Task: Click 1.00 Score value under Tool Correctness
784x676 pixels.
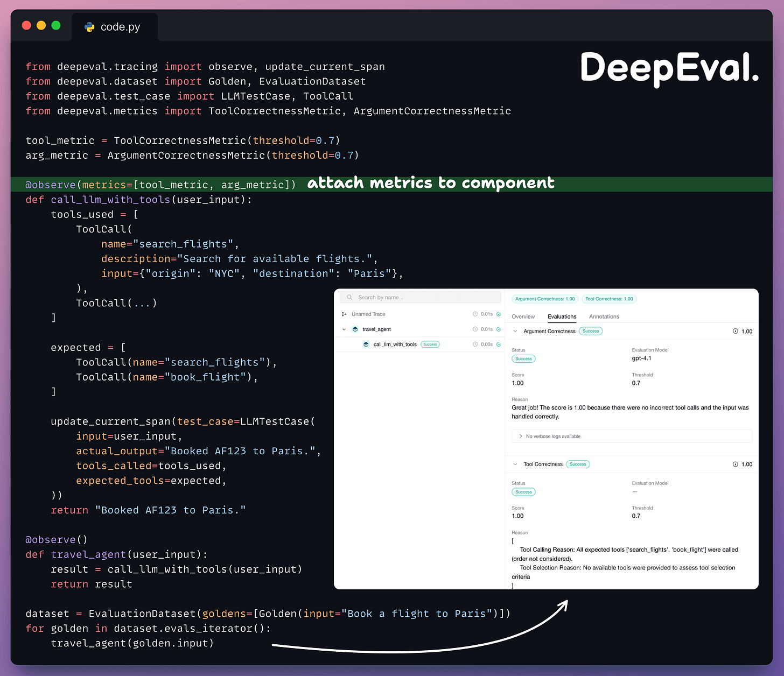Action: [517, 516]
